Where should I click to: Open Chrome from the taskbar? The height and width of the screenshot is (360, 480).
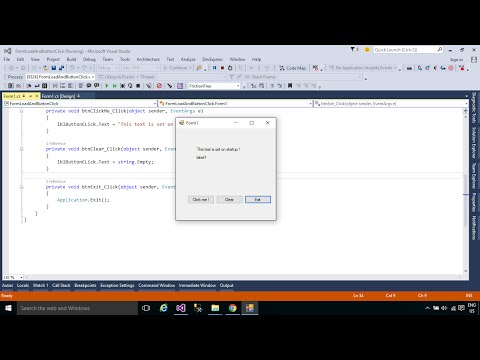tap(232, 308)
